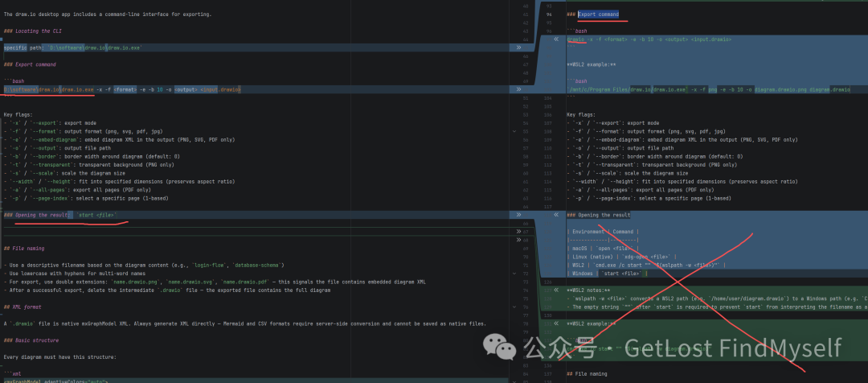Image resolution: width=868 pixels, height=383 pixels.
Task: Click '### Opening the result' heading in right pane
Action: coord(599,215)
